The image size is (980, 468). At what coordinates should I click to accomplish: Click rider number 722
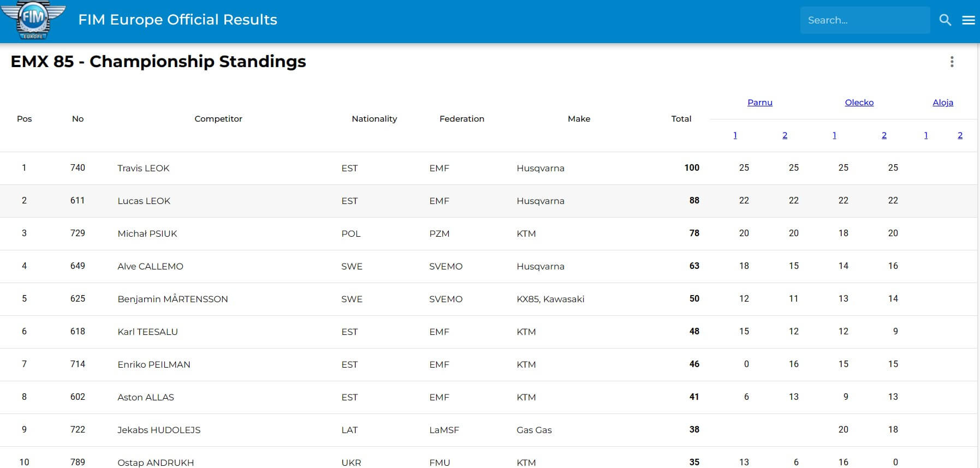pyautogui.click(x=78, y=430)
